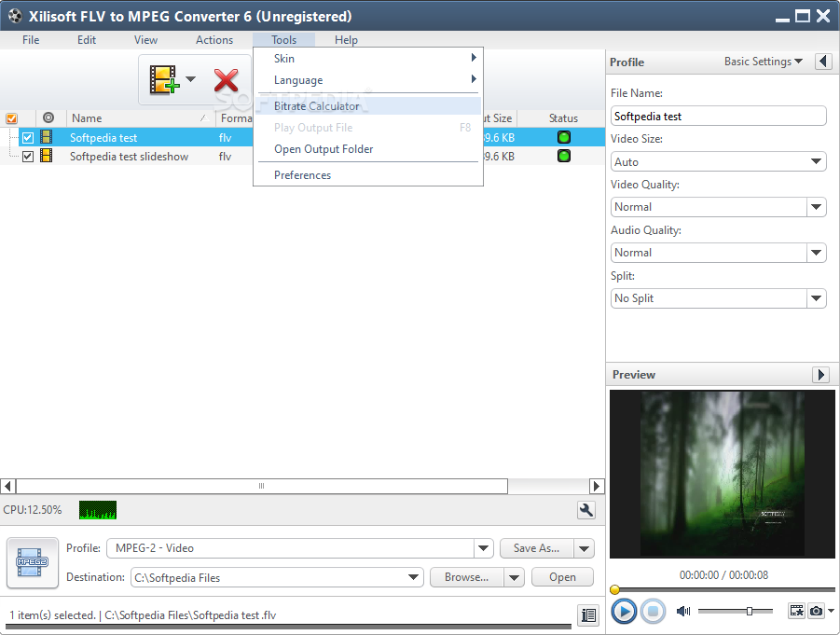The width and height of the screenshot is (840, 635).
Task: Toggle the check-all header checkbox
Action: tap(11, 117)
